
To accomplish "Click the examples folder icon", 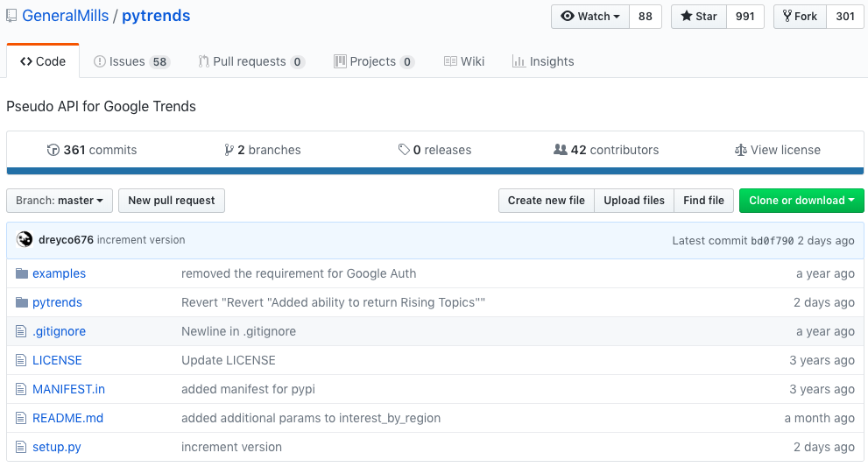I will coord(22,273).
